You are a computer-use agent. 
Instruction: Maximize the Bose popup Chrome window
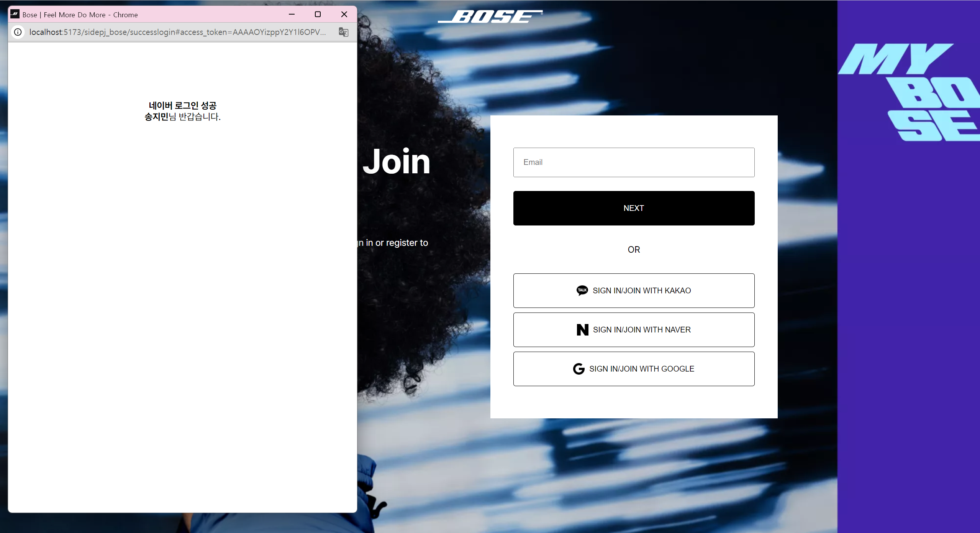pos(318,15)
